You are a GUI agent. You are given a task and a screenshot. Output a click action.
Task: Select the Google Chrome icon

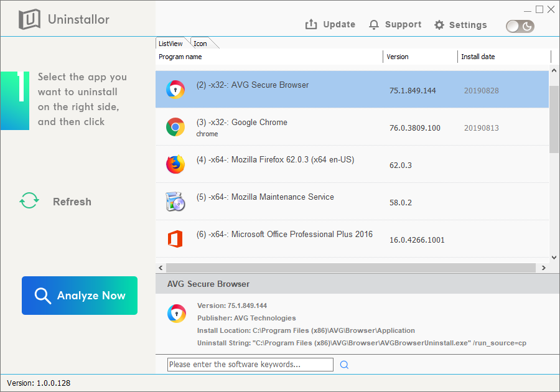175,127
